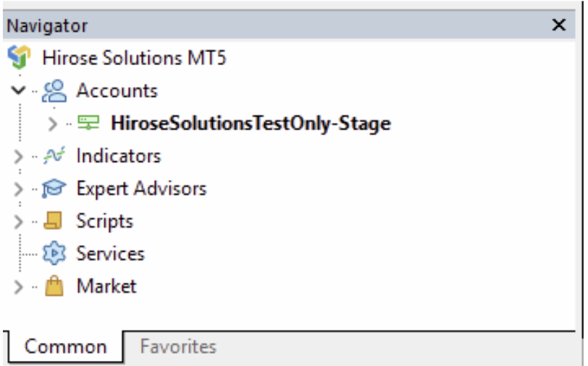Collapse the Accounts tree node

point(19,91)
